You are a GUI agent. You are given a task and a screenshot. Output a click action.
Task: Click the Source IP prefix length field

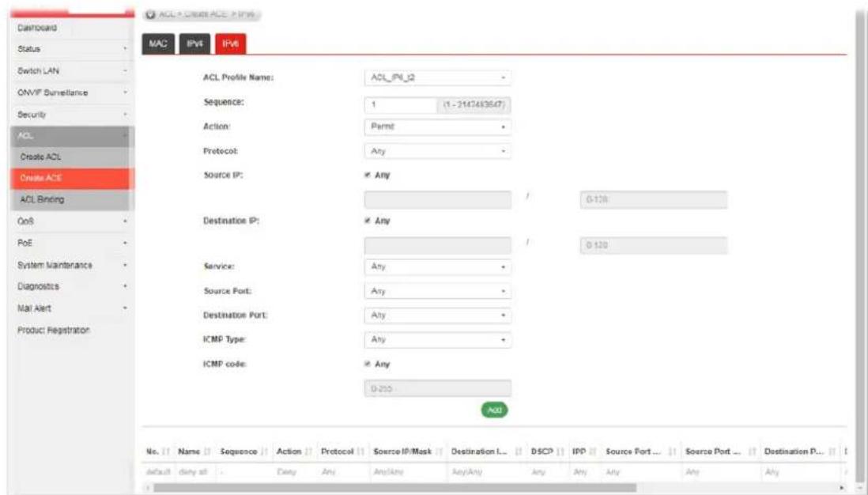pos(653,200)
